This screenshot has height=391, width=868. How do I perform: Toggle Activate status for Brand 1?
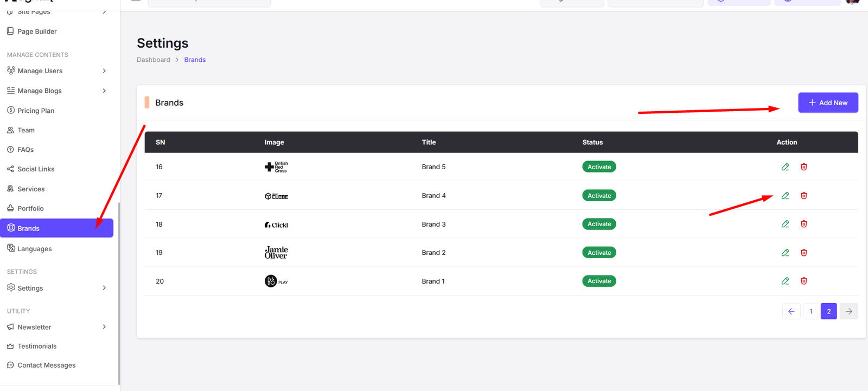click(599, 281)
